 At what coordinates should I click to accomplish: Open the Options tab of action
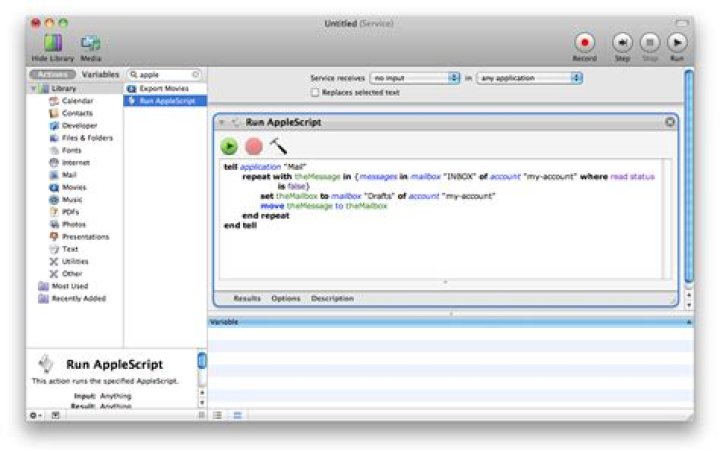click(x=286, y=299)
